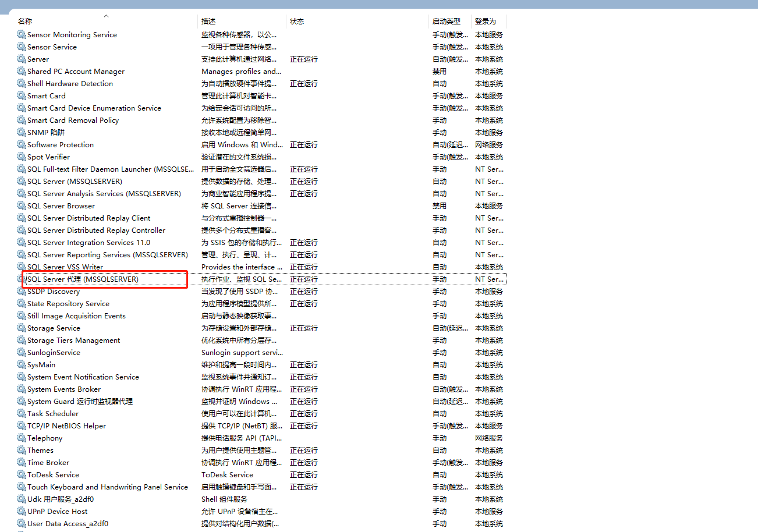758x532 pixels.
Task: Click the gear icon of Udk 用户服务_a2df0
Action: (22, 499)
